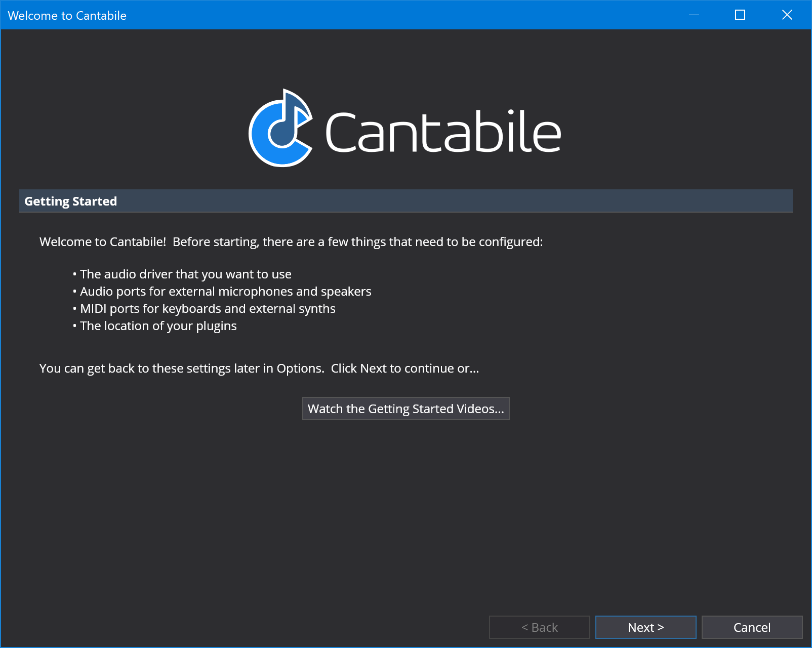The width and height of the screenshot is (812, 648).
Task: Click the settings later in Options sentence
Action: 182,369
